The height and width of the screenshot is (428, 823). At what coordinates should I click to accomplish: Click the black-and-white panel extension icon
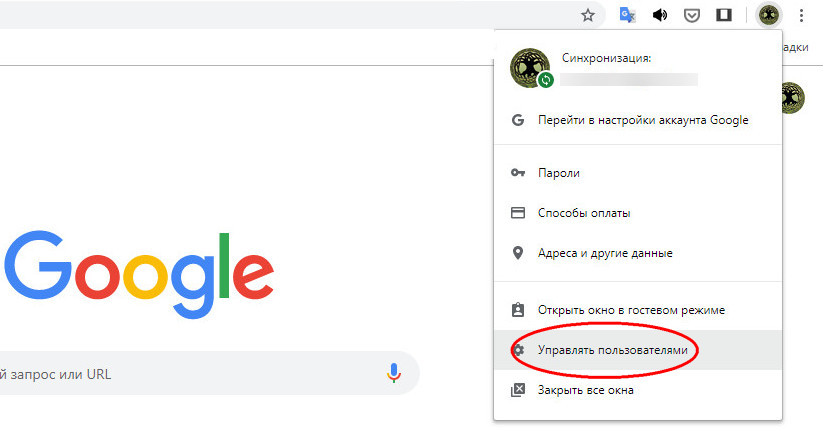(724, 15)
